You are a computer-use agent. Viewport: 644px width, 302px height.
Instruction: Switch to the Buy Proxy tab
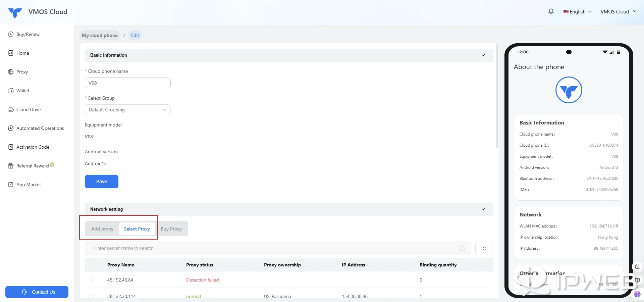pos(171,229)
